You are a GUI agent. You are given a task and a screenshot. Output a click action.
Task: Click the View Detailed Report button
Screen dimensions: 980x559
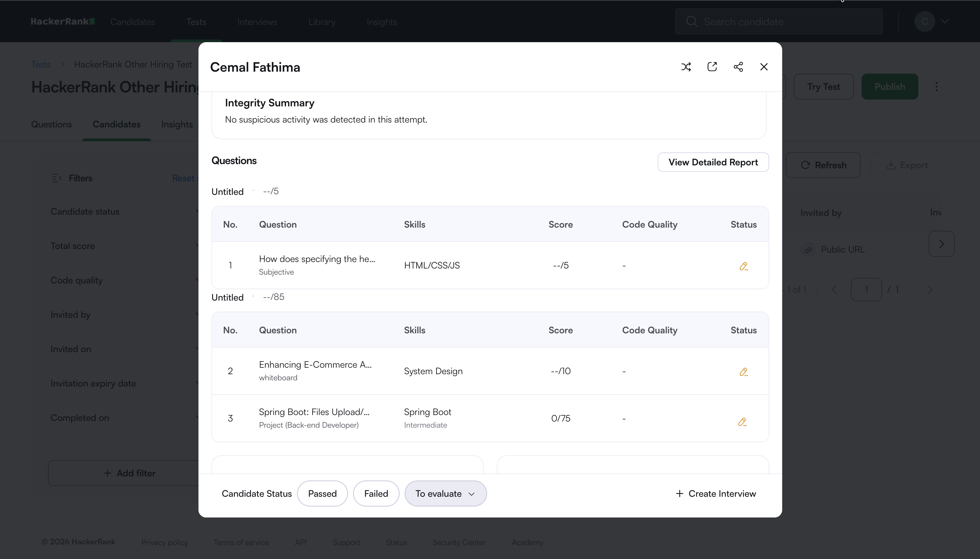coord(713,162)
